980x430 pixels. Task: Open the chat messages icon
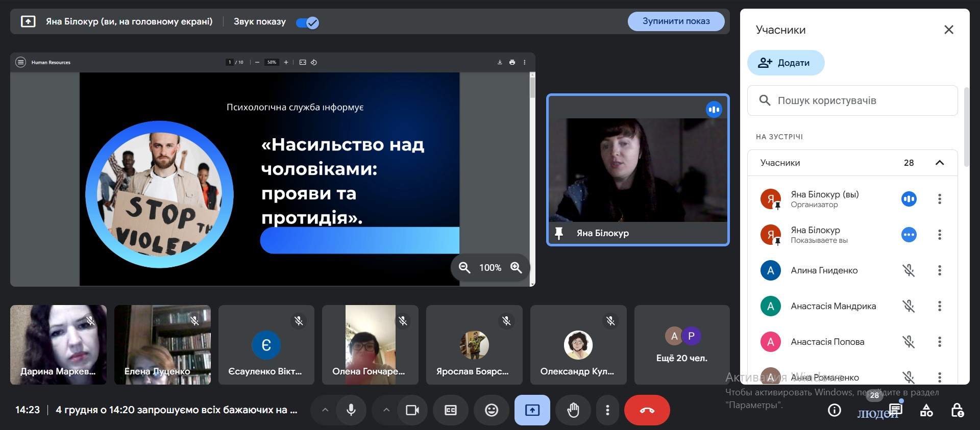[896, 410]
